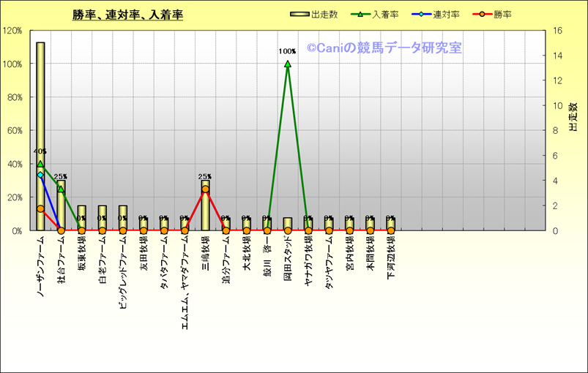Click the エムエム、ヤマダファーム axis label
The width and height of the screenshot is (588, 373).
(185, 282)
